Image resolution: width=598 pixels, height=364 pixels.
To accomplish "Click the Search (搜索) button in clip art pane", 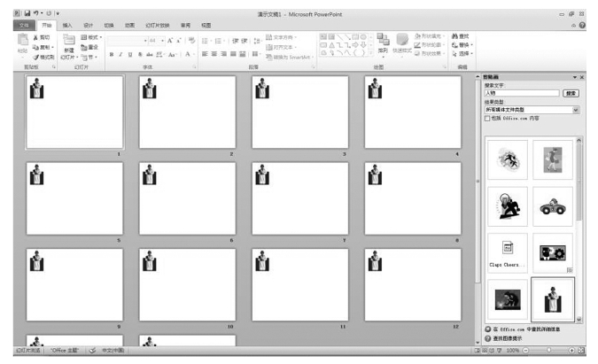I will click(571, 93).
